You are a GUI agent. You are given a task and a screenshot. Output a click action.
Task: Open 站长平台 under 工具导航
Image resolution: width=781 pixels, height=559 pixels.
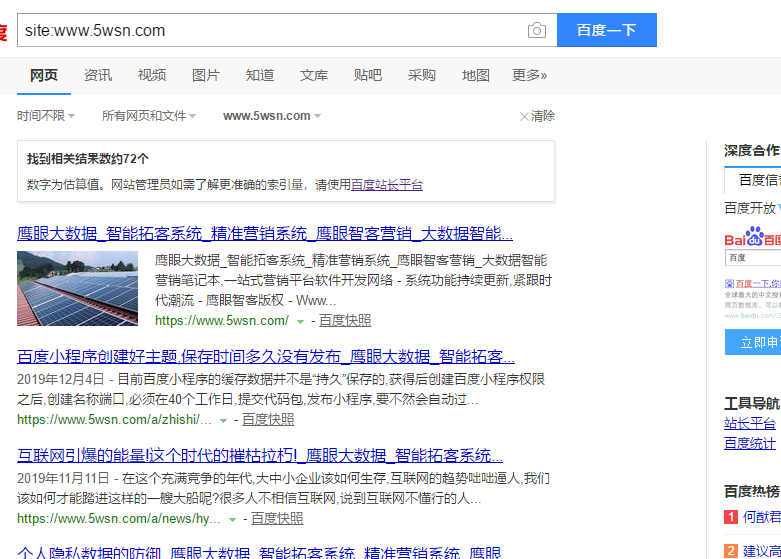[750, 424]
